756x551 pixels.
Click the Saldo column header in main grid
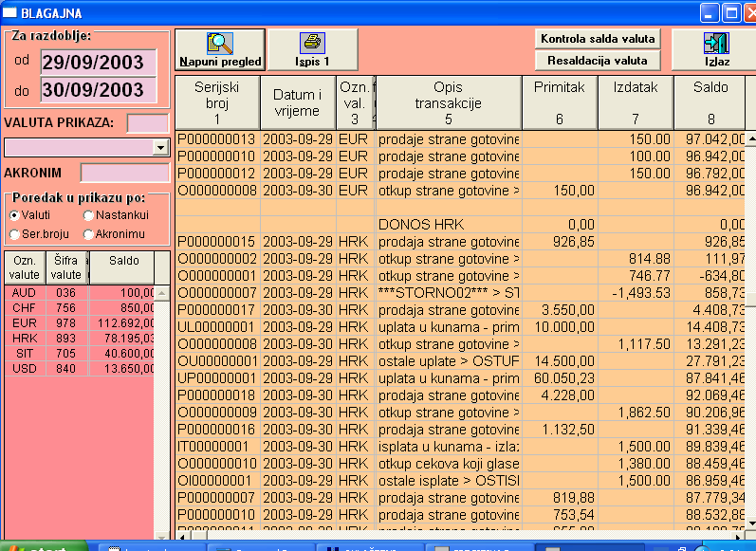pos(709,102)
